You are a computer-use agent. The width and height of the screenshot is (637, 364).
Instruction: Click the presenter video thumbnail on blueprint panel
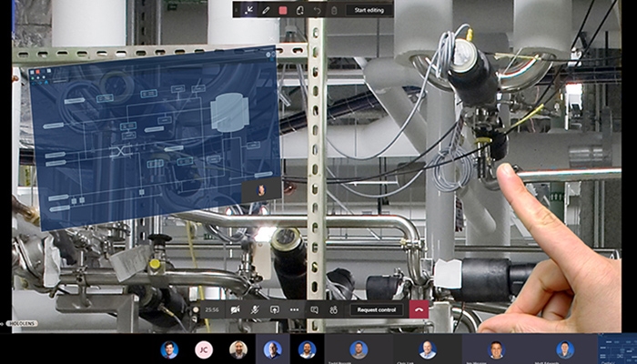coord(262,190)
